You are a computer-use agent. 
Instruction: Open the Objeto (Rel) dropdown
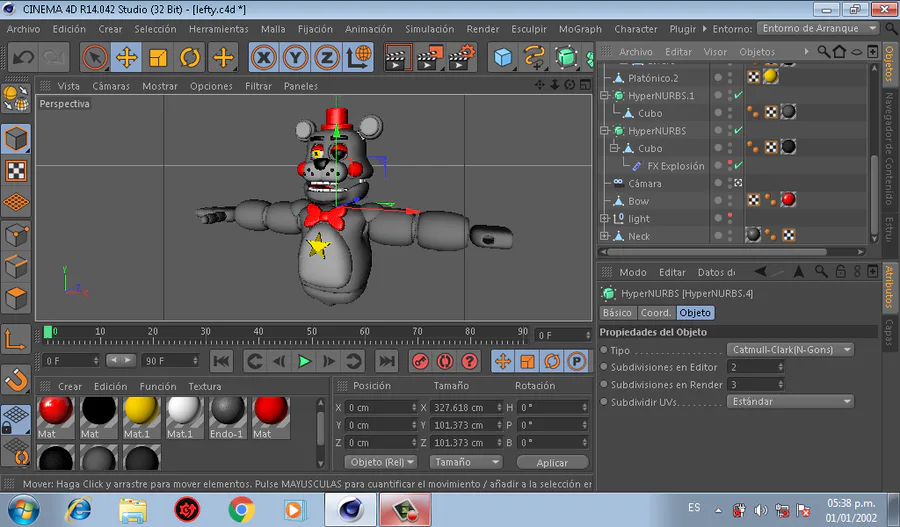[381, 462]
